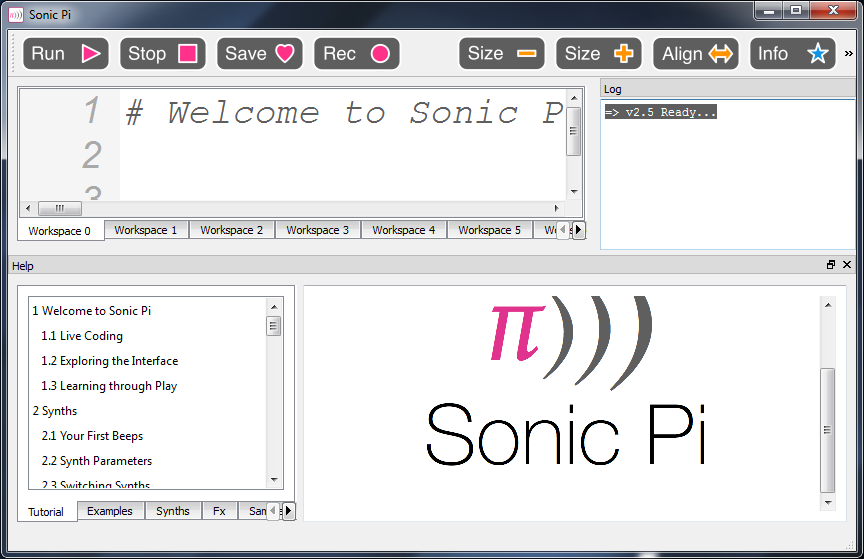Click help content scrollbar down arrow
Viewport: 864px width, 559px height.
[x=828, y=502]
